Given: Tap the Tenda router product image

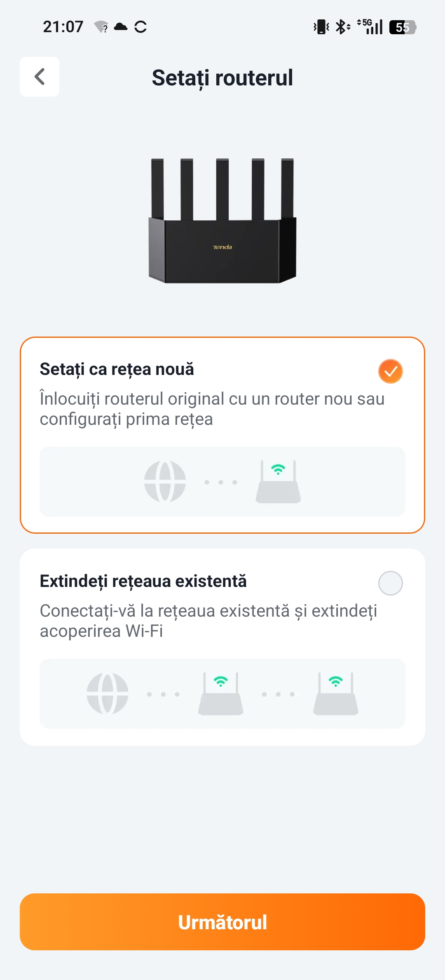Looking at the screenshot, I should (222, 221).
